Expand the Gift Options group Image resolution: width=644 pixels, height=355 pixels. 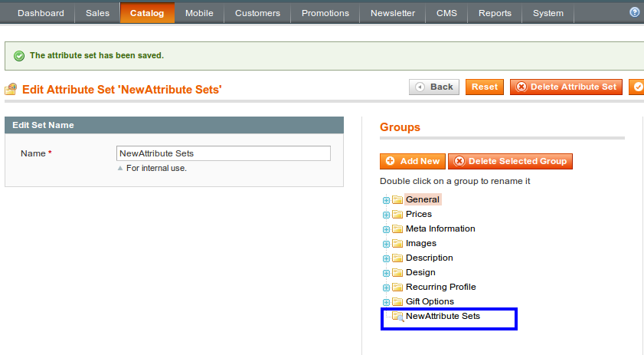point(386,302)
